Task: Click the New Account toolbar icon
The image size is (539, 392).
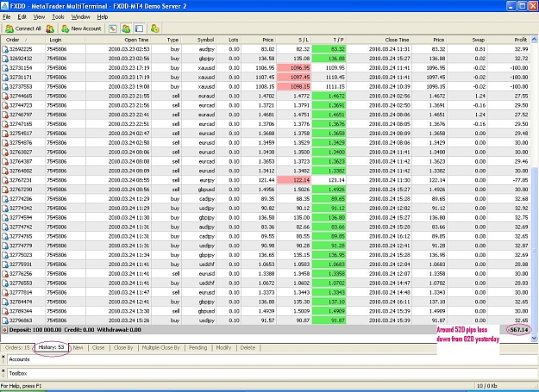Action: coord(65,28)
